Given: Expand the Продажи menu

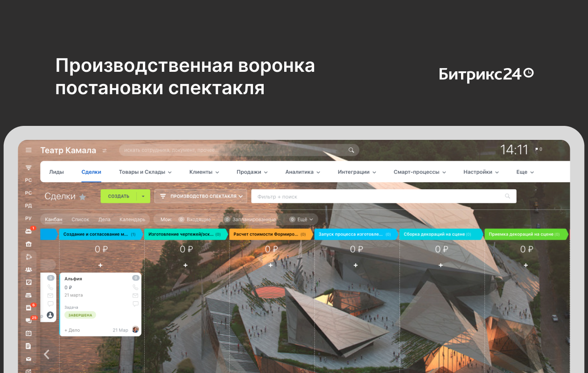Looking at the screenshot, I should coord(252,172).
